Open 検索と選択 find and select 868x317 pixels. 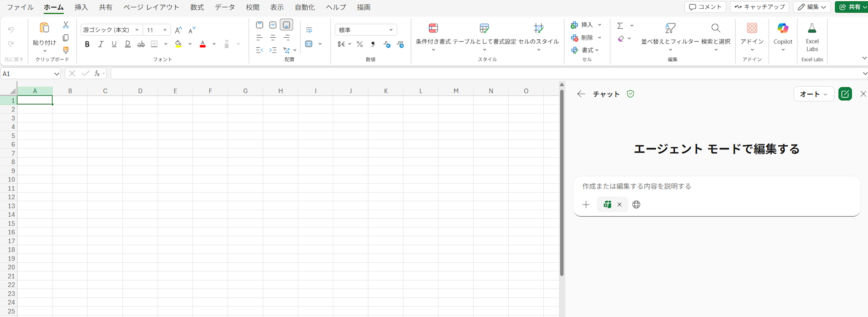pyautogui.click(x=716, y=37)
